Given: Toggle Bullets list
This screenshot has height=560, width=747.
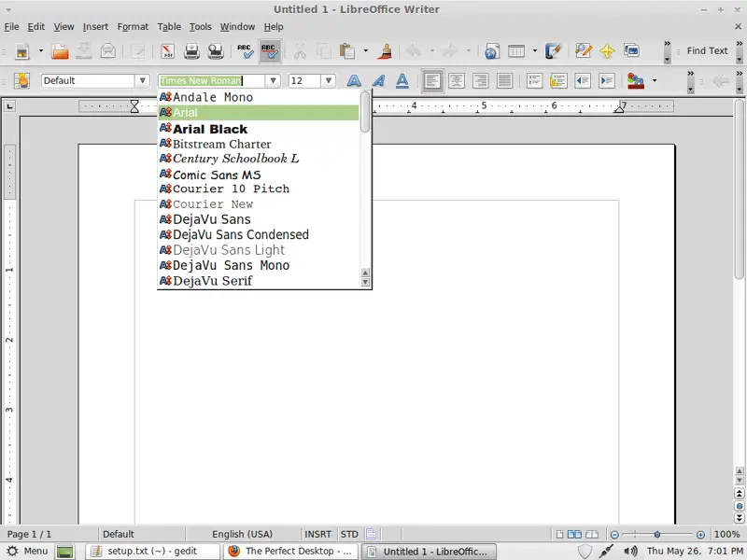Looking at the screenshot, I should tap(558, 81).
